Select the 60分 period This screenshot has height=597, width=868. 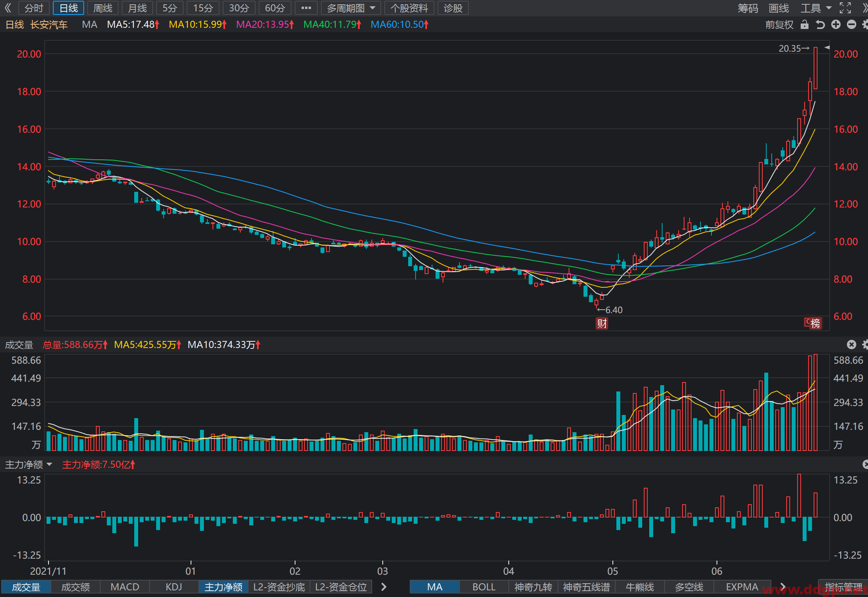point(275,8)
